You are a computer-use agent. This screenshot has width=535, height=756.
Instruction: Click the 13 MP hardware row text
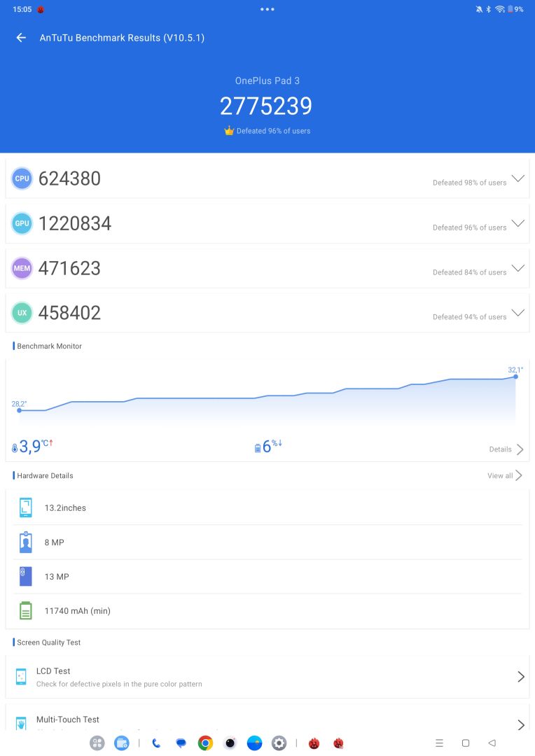57,577
